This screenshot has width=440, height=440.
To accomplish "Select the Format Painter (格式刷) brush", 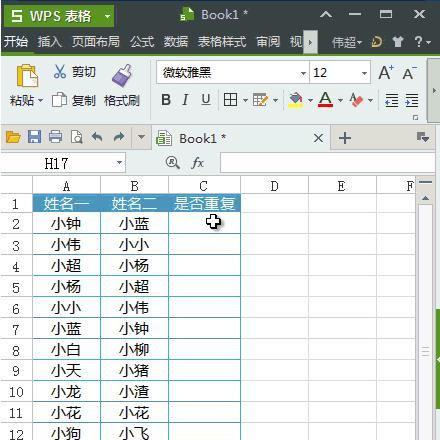I will (x=122, y=75).
